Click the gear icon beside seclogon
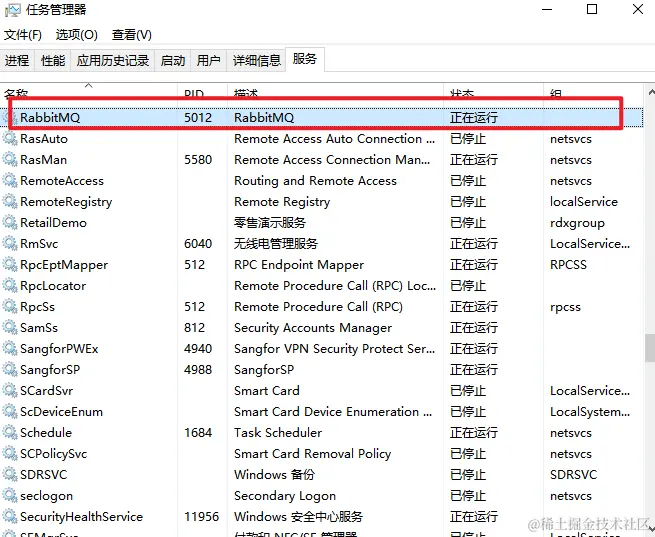Viewport: 655px width, 537px height. [10, 495]
